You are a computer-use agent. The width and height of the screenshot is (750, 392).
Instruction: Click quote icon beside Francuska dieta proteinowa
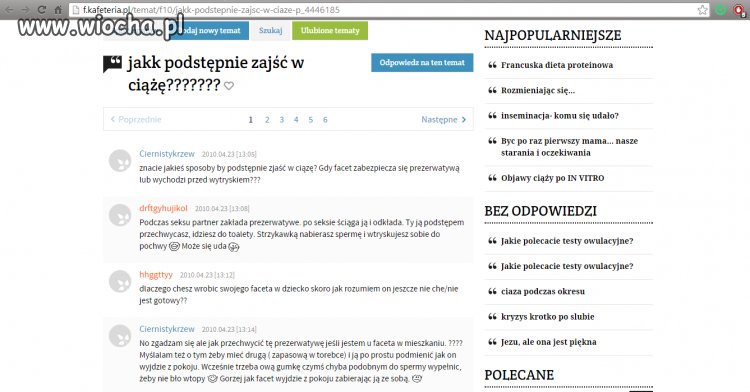tap(492, 65)
